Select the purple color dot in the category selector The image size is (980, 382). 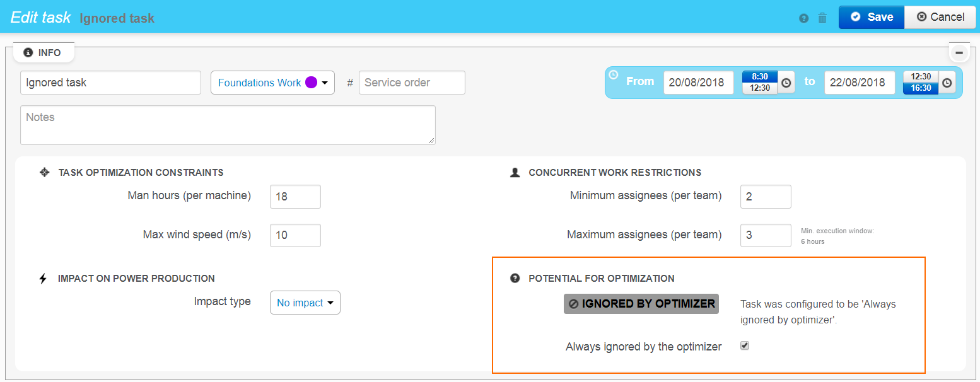pyautogui.click(x=311, y=83)
